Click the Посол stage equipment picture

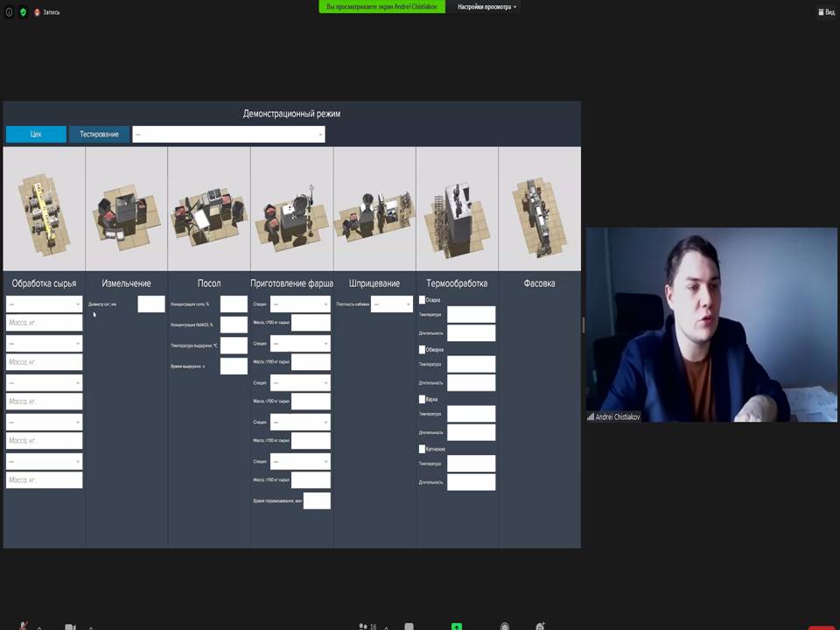(208, 209)
